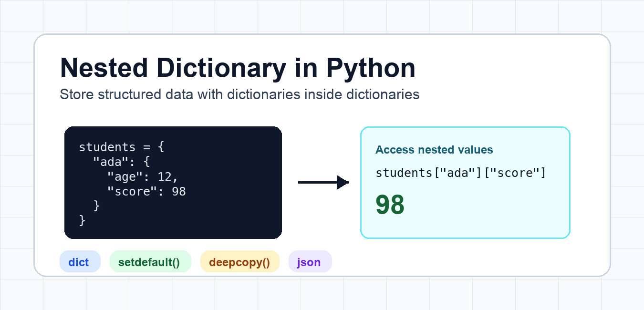Open the purple json tag

(x=310, y=262)
